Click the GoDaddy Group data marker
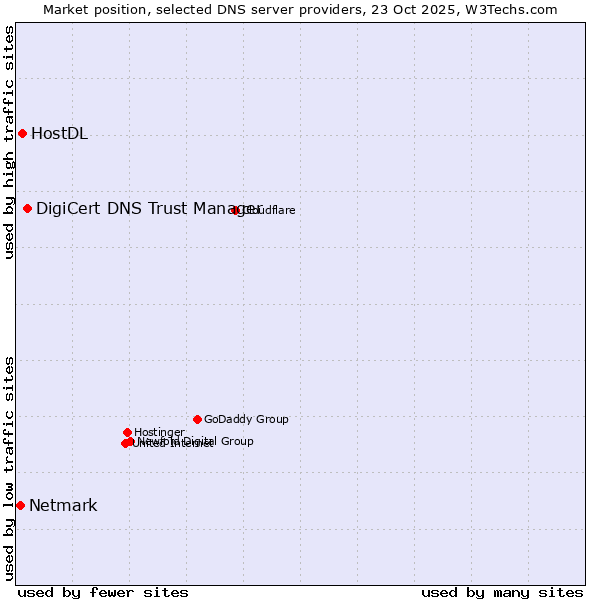 point(198,419)
